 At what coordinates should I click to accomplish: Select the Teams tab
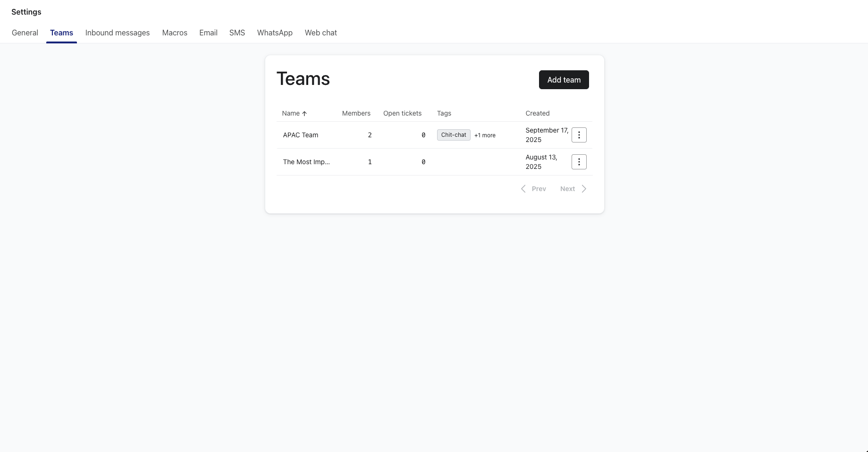pos(61,33)
